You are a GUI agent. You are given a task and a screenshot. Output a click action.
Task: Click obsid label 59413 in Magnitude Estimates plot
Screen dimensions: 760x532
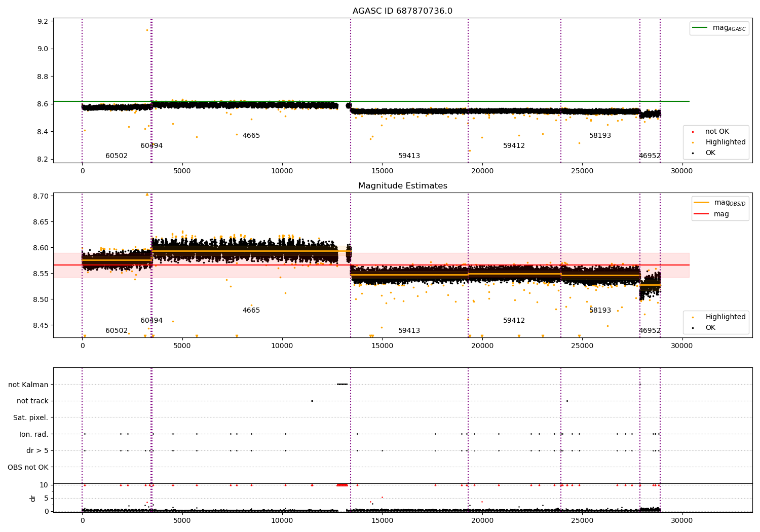409,330
